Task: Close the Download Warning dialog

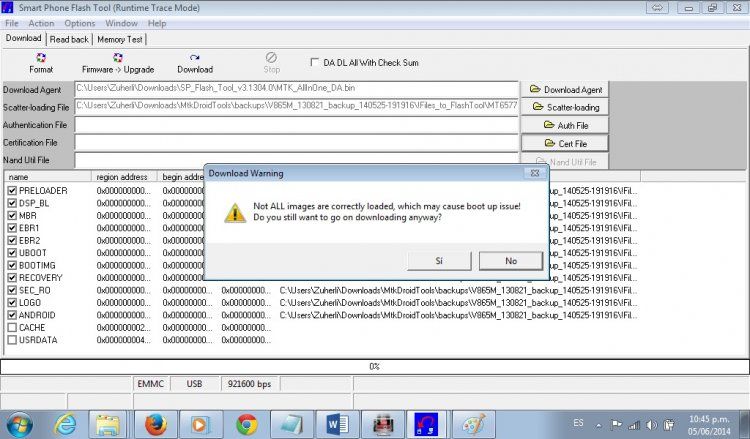Action: [535, 173]
